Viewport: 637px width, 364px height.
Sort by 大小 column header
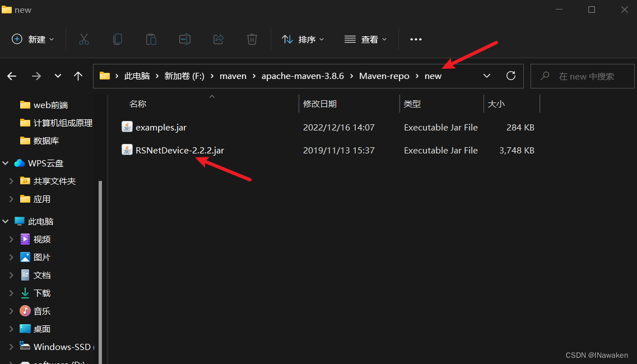pyautogui.click(x=496, y=104)
